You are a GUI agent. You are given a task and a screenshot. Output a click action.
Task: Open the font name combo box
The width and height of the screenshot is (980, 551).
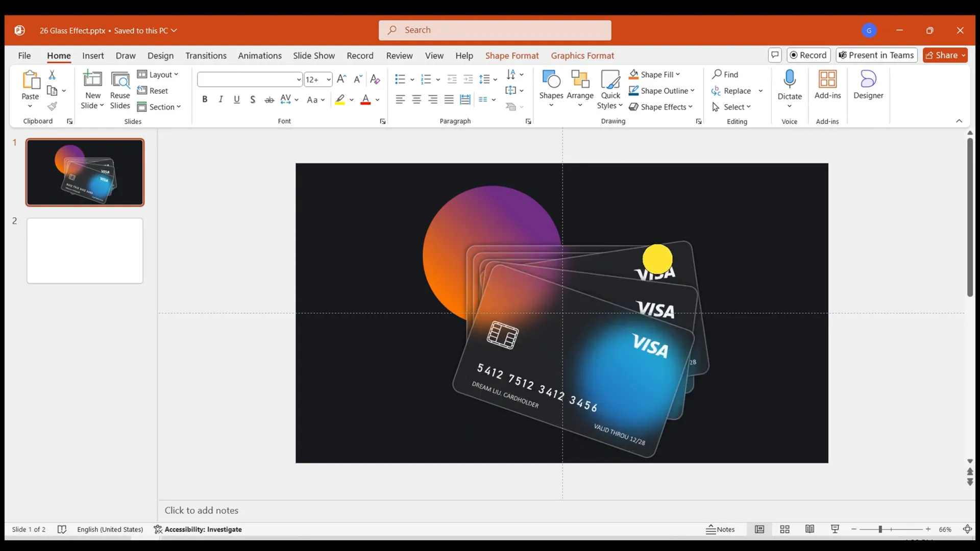coord(250,79)
